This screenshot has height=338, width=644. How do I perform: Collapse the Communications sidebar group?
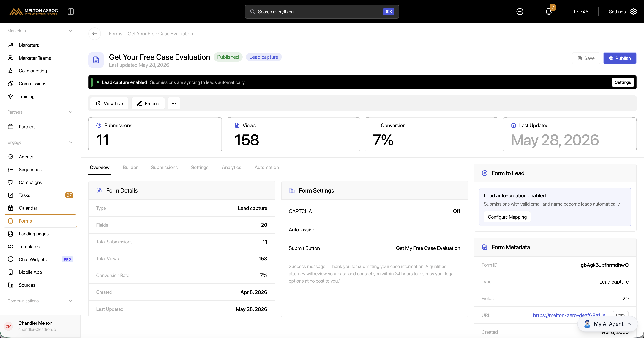pos(70,301)
